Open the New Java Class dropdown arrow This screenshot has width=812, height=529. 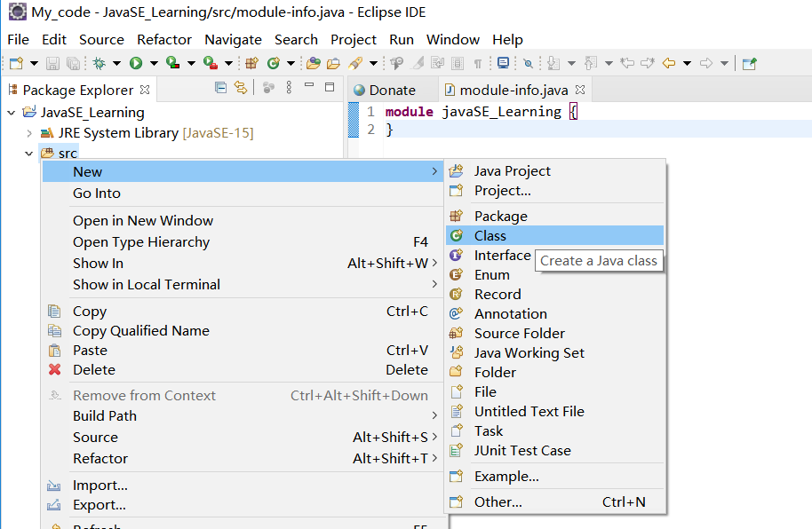tap(291, 63)
